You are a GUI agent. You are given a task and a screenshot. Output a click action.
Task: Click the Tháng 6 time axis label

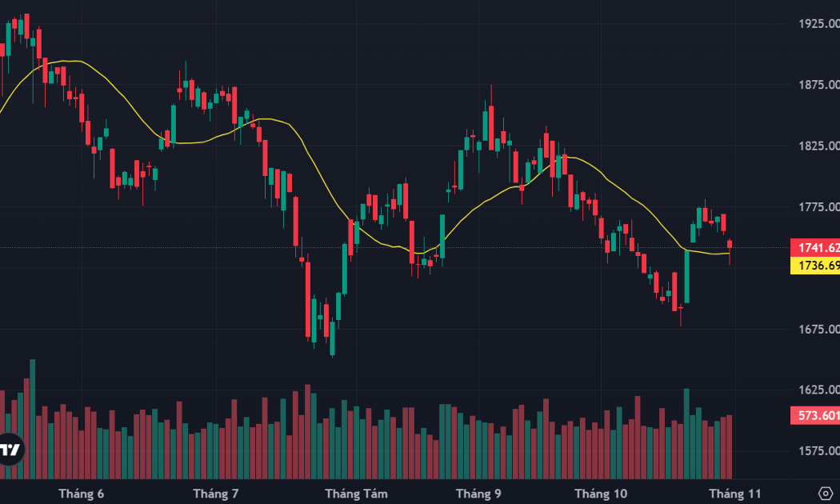point(82,494)
